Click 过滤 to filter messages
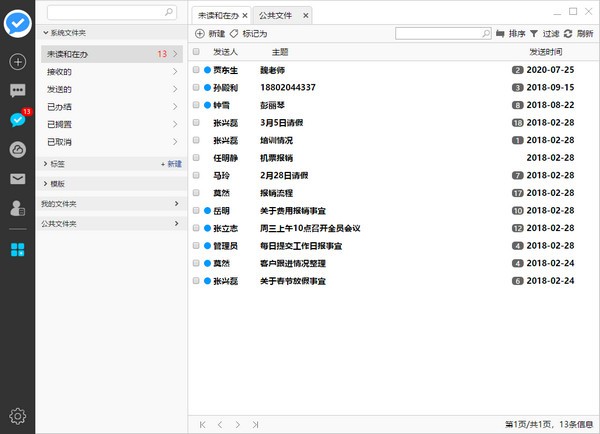Viewport: 600px width, 434px height. click(x=546, y=34)
